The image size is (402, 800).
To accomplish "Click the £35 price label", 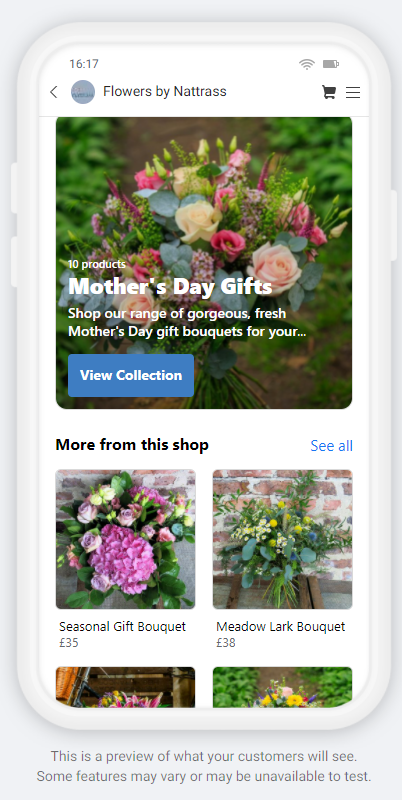I will [69, 643].
